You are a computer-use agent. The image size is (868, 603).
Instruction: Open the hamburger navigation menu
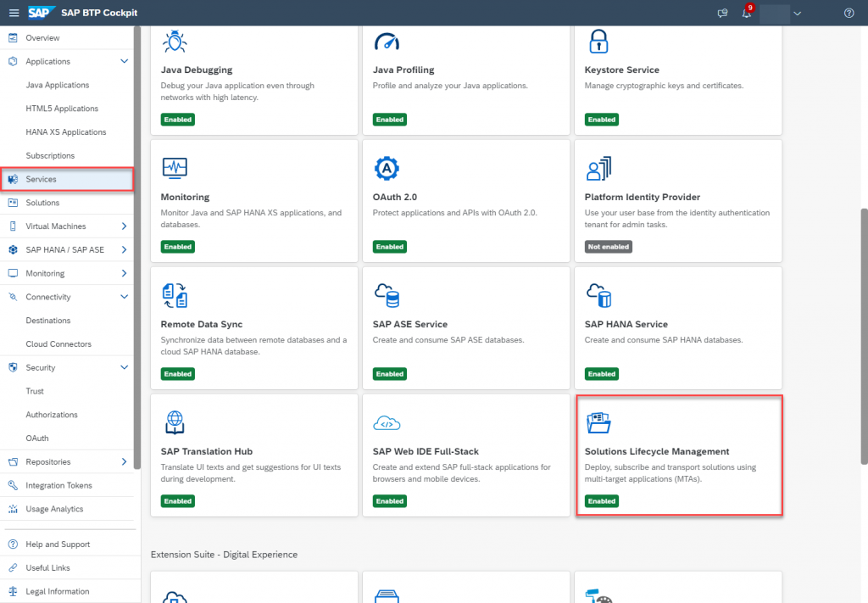click(14, 13)
